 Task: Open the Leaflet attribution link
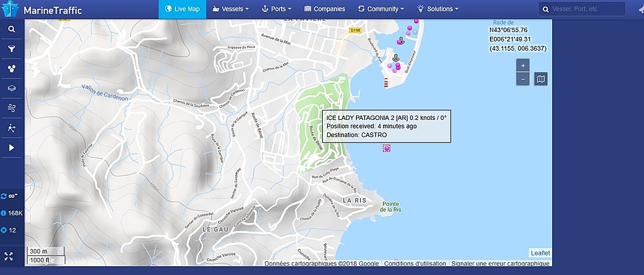click(540, 253)
